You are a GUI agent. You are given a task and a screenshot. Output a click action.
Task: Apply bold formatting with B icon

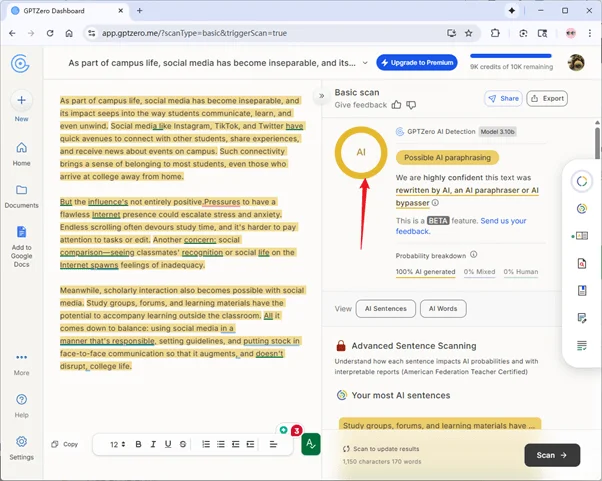click(138, 444)
